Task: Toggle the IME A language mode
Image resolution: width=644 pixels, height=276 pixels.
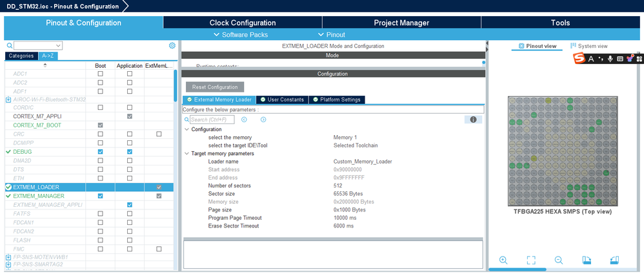Action: [x=591, y=59]
